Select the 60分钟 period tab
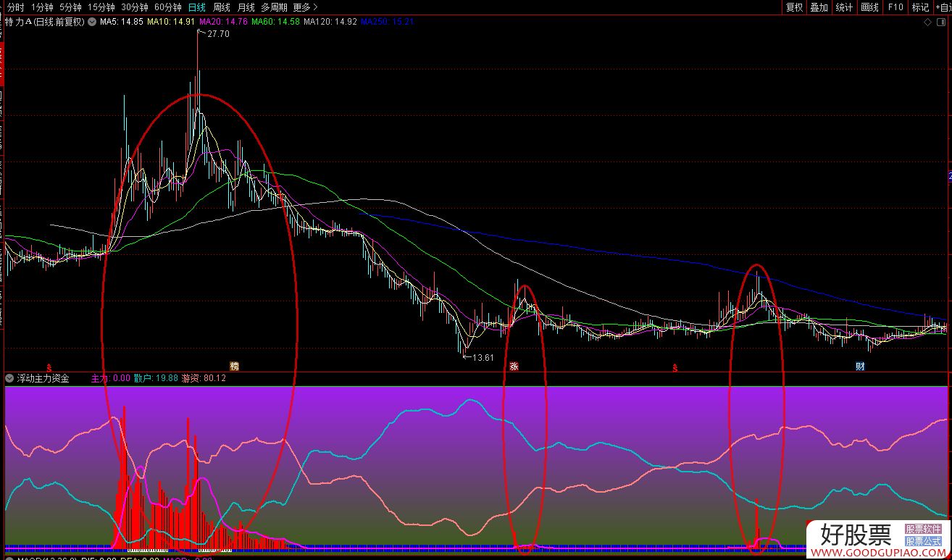This screenshot has height=560, width=952. pyautogui.click(x=168, y=7)
